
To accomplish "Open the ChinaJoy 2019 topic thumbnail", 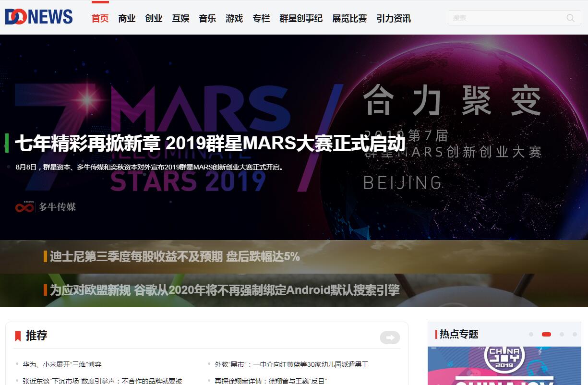I will tap(504, 366).
